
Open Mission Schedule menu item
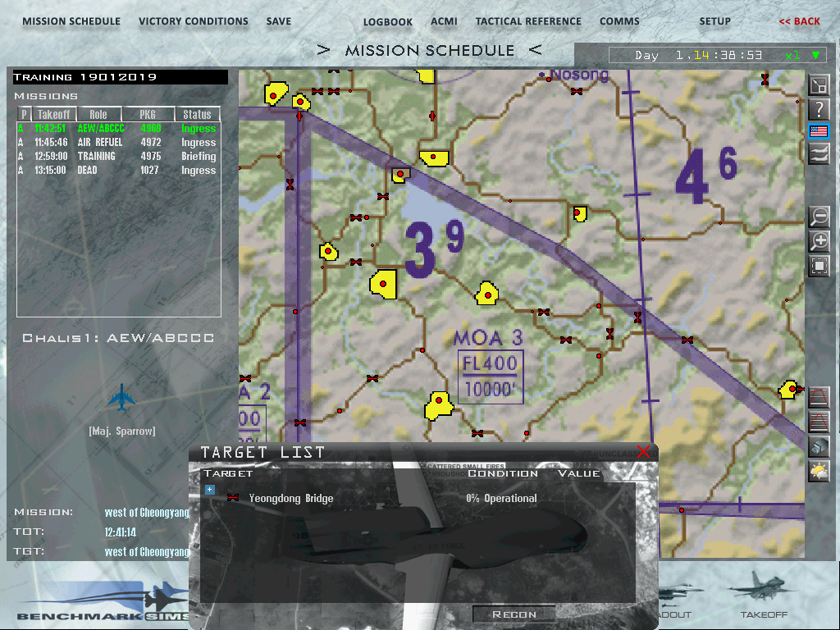click(x=71, y=21)
